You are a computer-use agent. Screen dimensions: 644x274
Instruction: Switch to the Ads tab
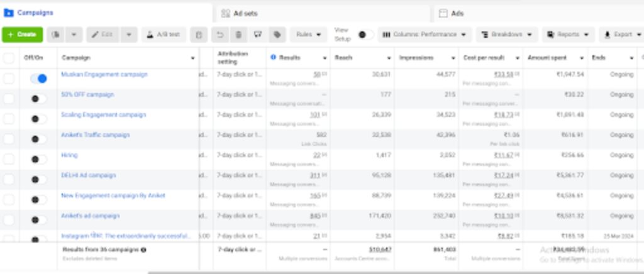539,14
